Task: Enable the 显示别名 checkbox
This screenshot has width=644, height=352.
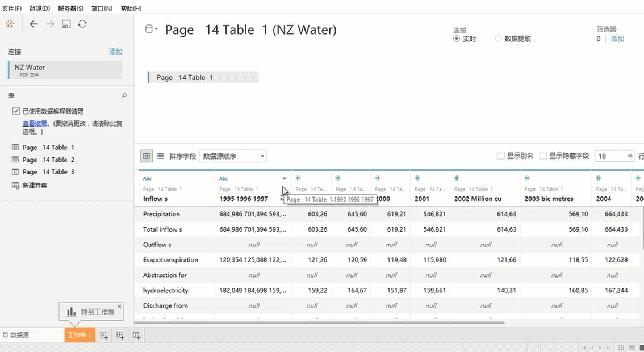Action: pyautogui.click(x=500, y=156)
